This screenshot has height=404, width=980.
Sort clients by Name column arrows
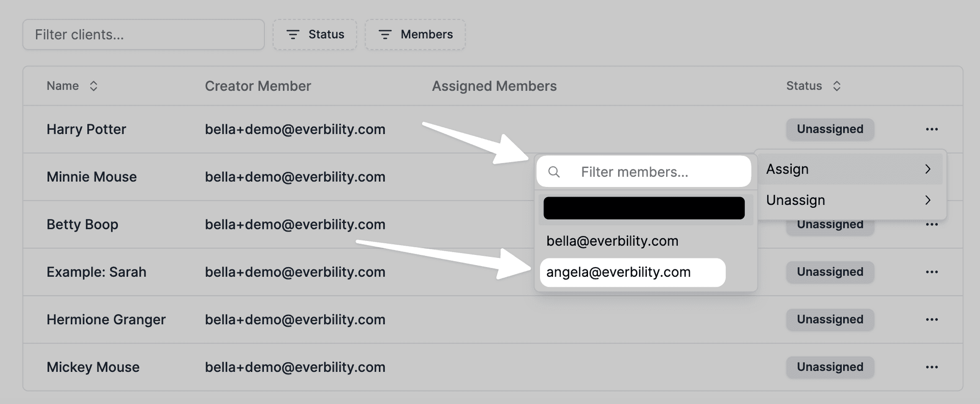coord(93,86)
